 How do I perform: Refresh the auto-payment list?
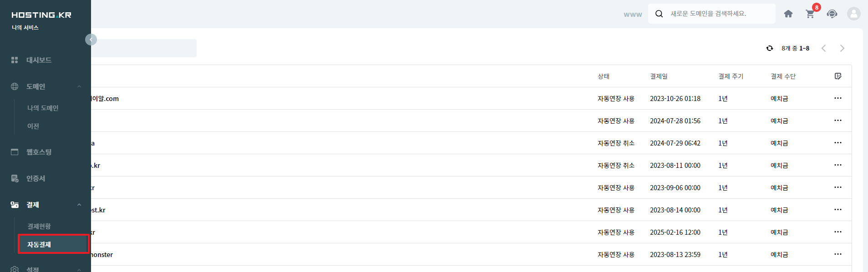coord(770,48)
